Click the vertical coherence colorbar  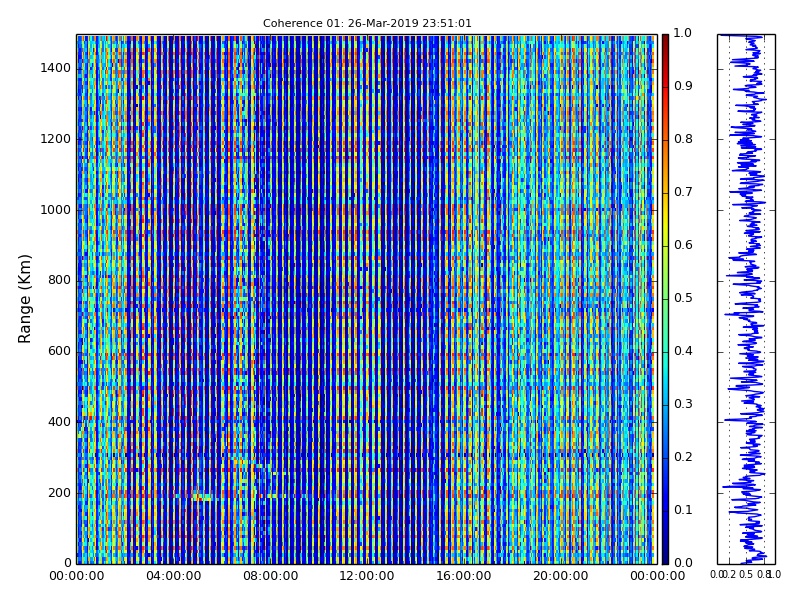pyautogui.click(x=665, y=299)
